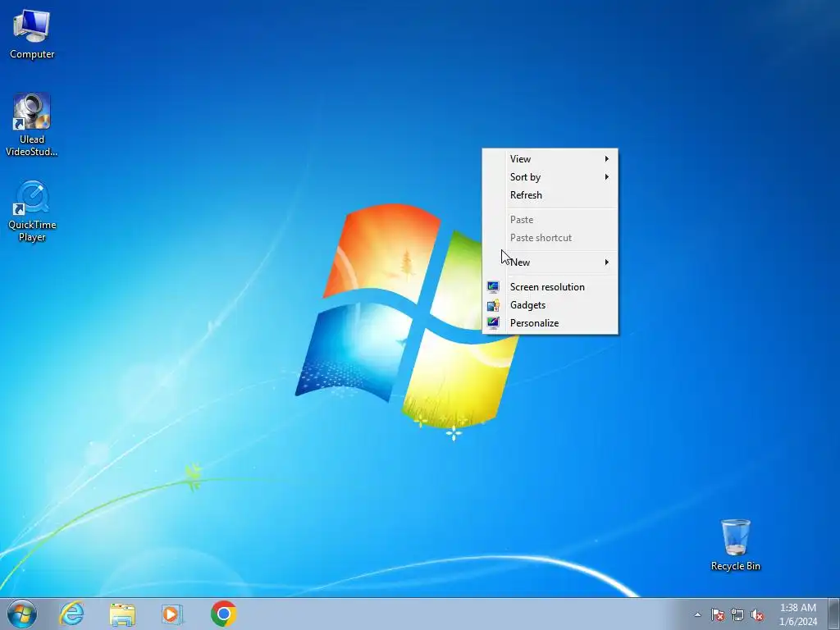Click the Gadgets menu icon

point(493,305)
